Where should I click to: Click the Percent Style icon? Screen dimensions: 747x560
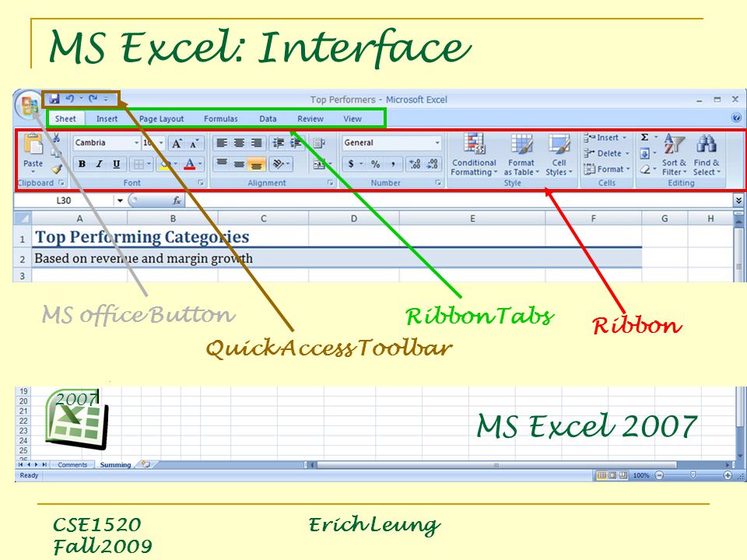(x=376, y=164)
